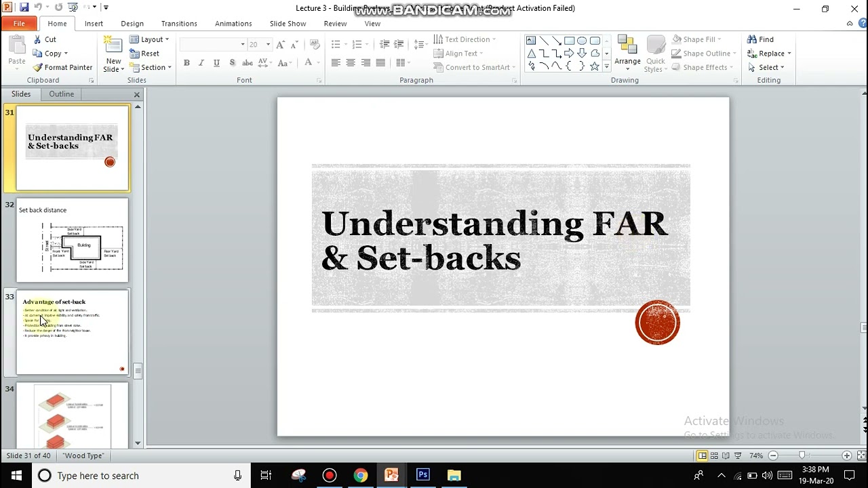Switch to the Outline tab

[61, 94]
